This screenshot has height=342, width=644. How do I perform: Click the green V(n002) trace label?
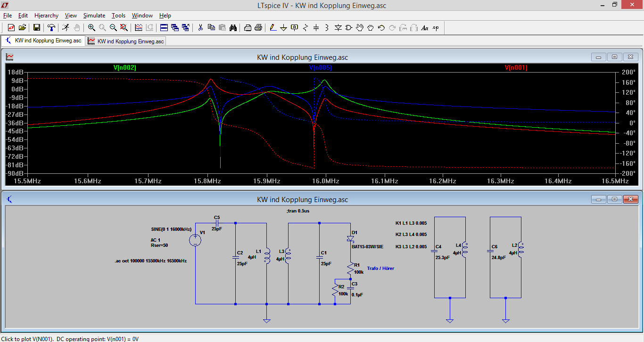125,68
